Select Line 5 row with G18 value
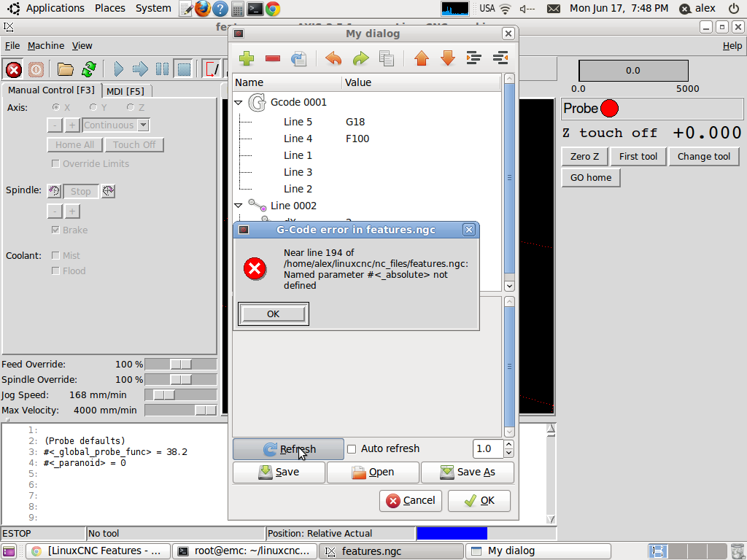747x560 pixels. point(367,122)
